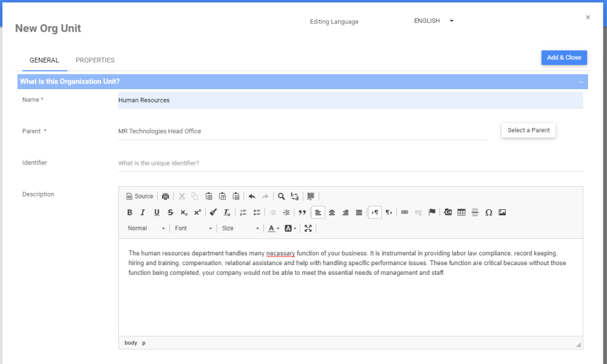
Task: Insert special character Omega icon
Action: [x=489, y=212]
